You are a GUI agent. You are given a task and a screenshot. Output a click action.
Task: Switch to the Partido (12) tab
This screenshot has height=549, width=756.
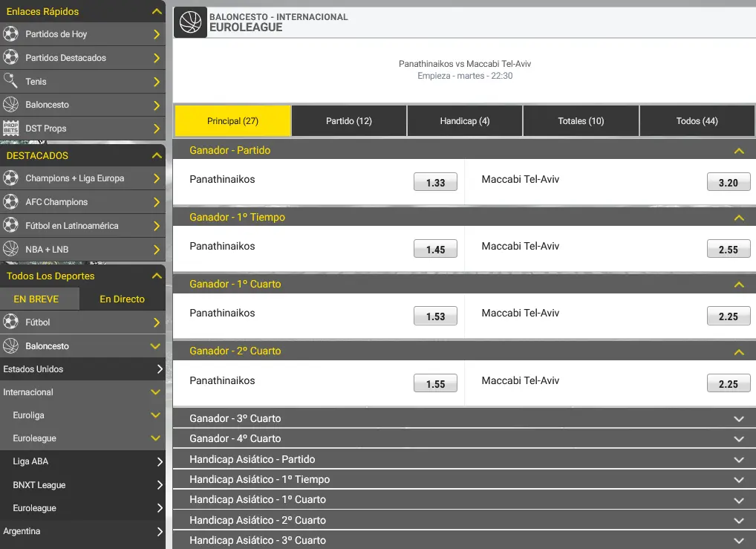click(x=349, y=120)
